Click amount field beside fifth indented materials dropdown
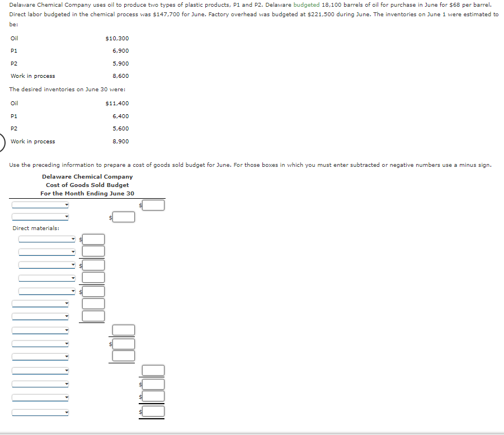 click(93, 292)
